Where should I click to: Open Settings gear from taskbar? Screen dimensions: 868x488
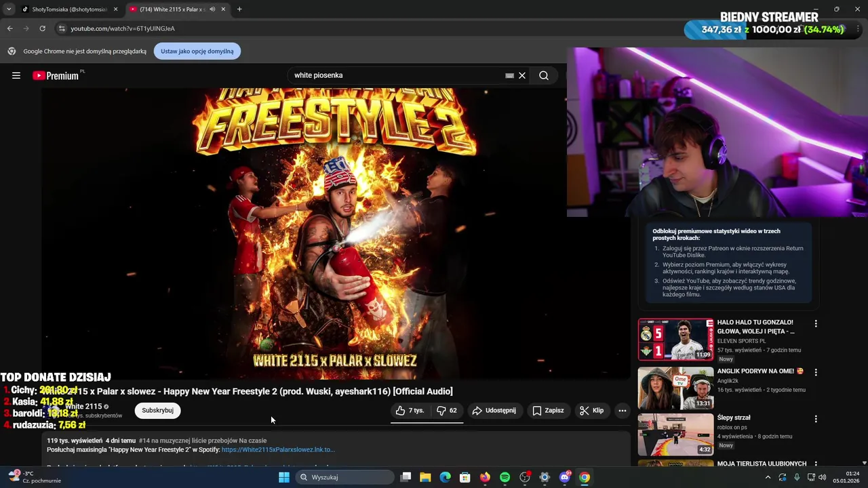[545, 477]
